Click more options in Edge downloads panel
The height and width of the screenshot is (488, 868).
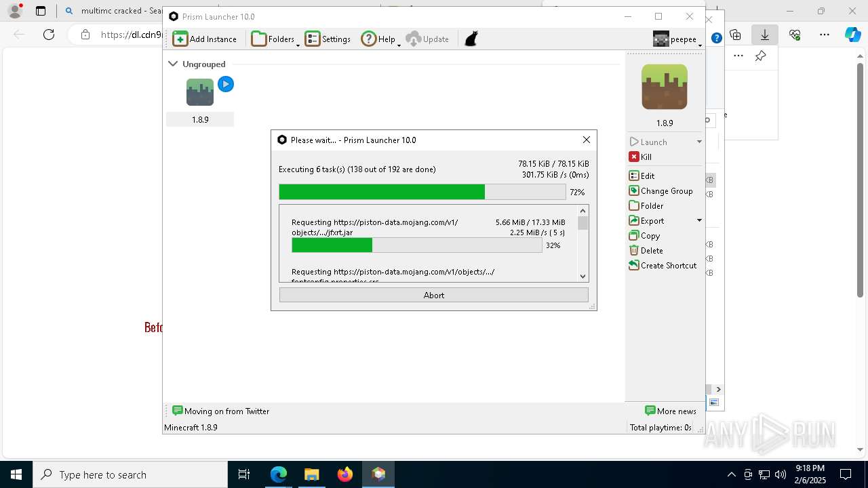(738, 56)
